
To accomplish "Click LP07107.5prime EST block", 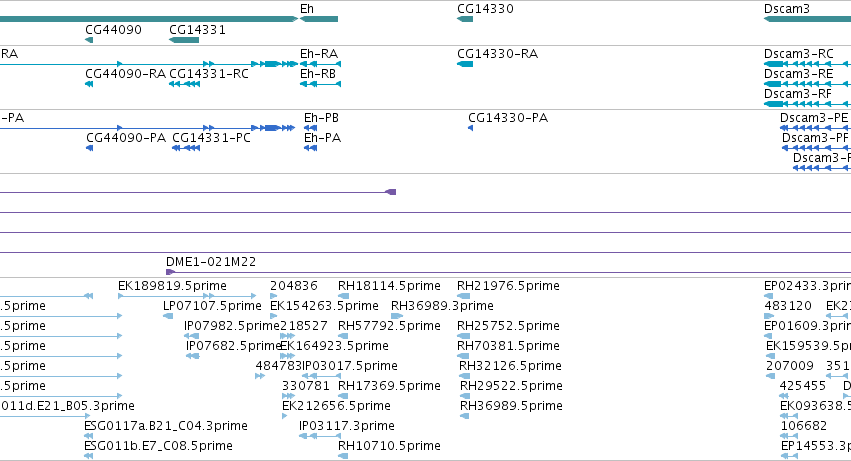I will (x=168, y=316).
